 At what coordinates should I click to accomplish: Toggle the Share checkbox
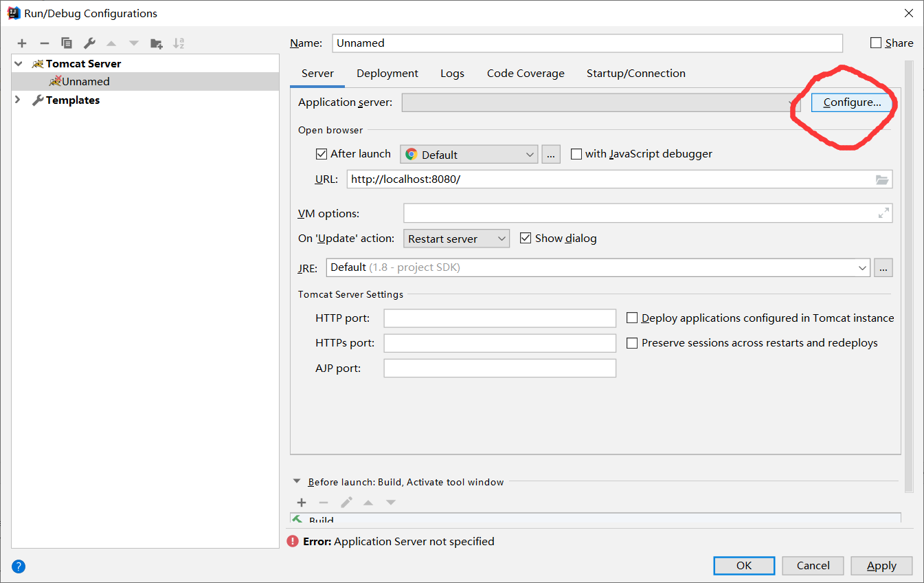coord(876,43)
